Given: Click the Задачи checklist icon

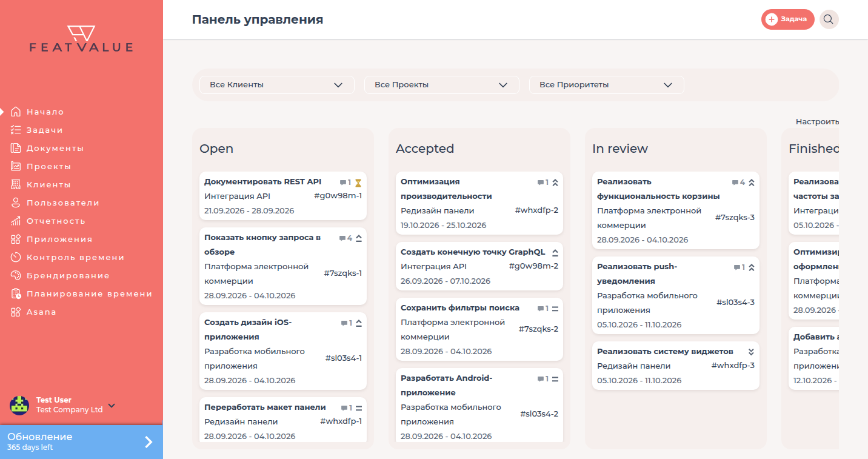Looking at the screenshot, I should tap(16, 130).
